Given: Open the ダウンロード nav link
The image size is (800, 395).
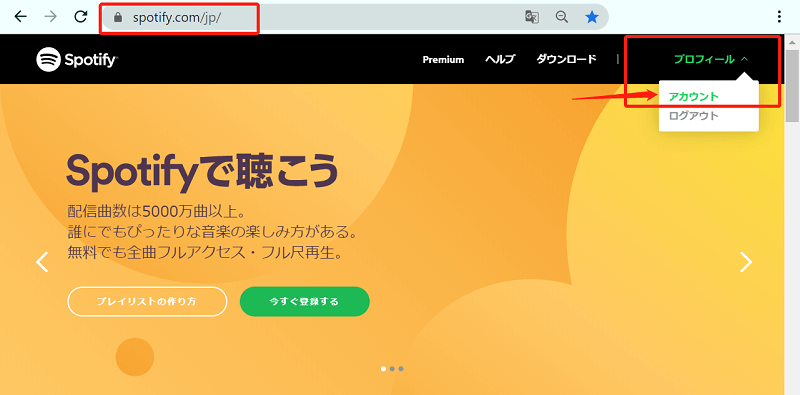Looking at the screenshot, I should [x=566, y=59].
